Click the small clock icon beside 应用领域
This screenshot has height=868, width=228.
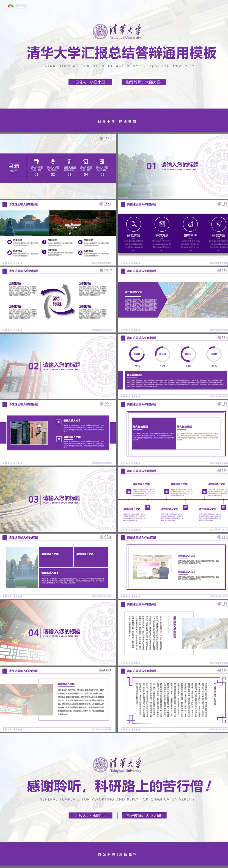click(44, 242)
